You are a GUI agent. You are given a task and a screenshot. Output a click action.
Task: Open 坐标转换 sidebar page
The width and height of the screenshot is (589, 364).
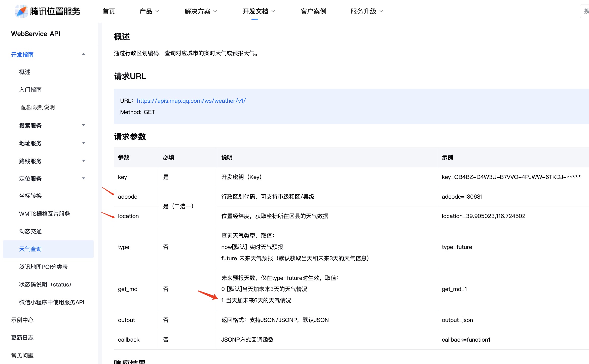[x=30, y=196]
